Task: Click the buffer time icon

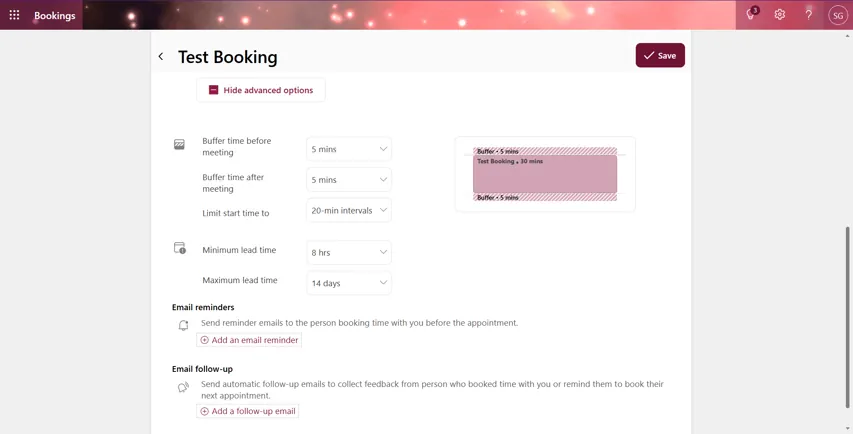Action: coord(179,144)
